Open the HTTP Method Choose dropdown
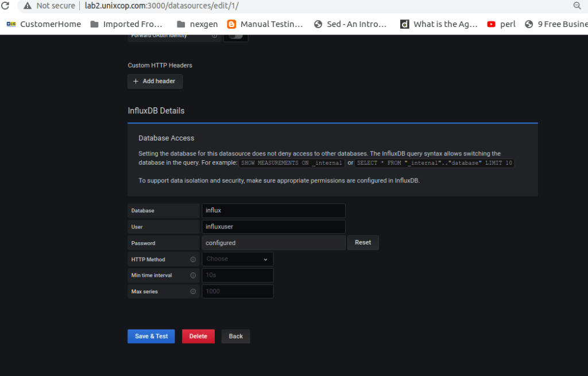This screenshot has width=588, height=376. (x=237, y=259)
